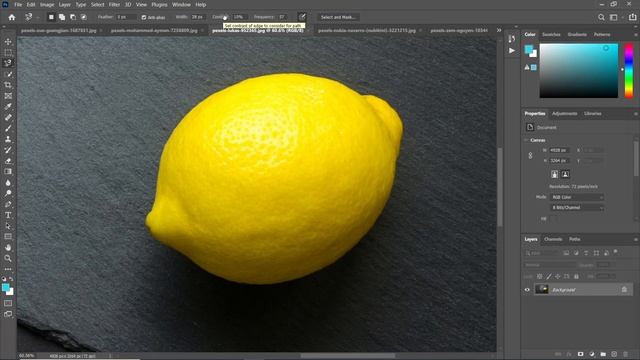Select the Rectangle shape tool
The width and height of the screenshot is (640, 360).
coord(8,236)
